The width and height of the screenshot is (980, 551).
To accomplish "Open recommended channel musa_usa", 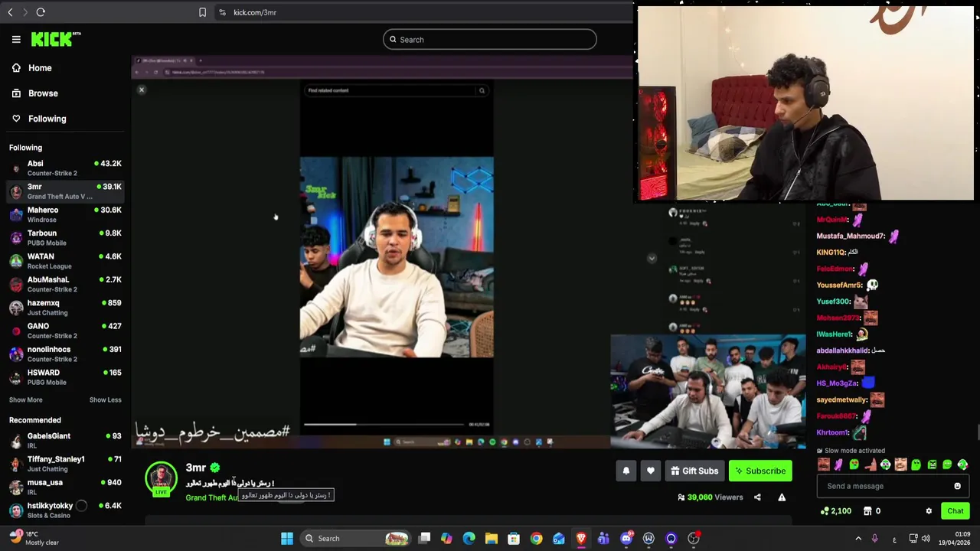I will click(65, 487).
